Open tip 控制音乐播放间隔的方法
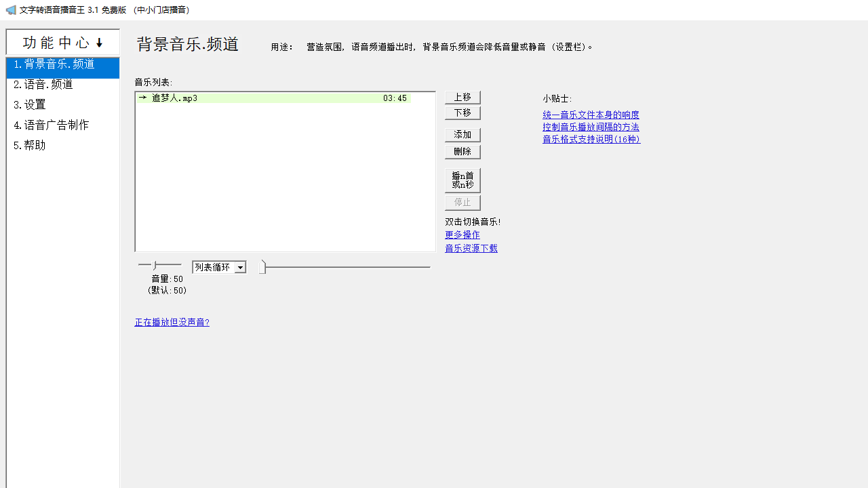 [591, 127]
